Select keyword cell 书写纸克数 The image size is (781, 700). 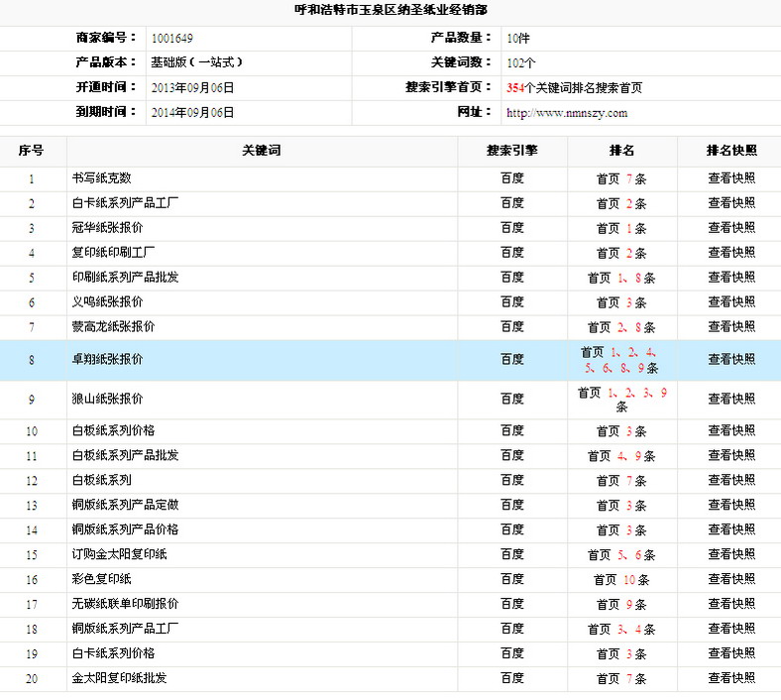(x=102, y=178)
